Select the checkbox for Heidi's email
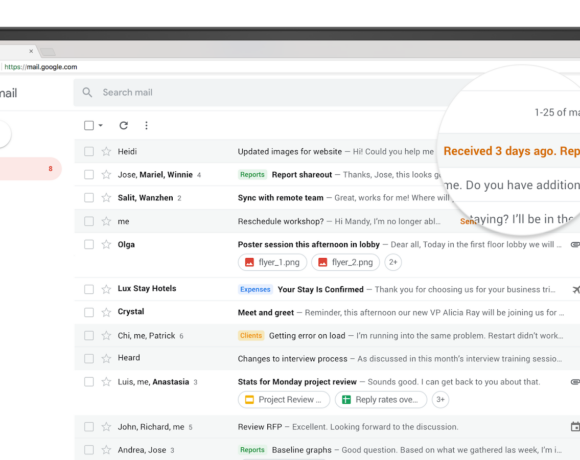580x460 pixels. [x=89, y=151]
